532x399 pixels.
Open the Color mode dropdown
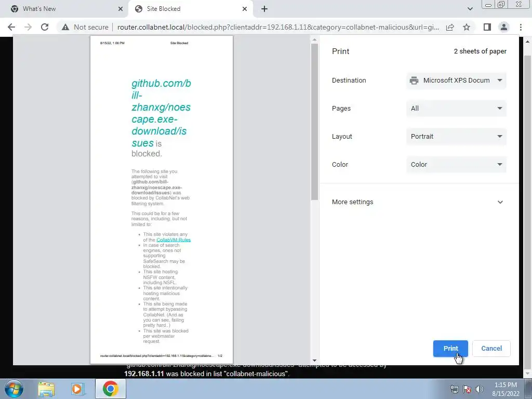[456, 165]
